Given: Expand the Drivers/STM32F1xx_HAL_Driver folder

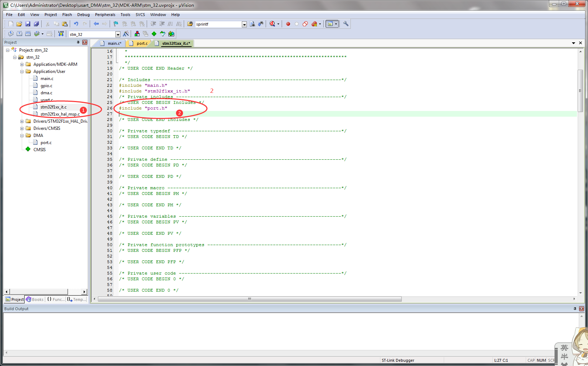Looking at the screenshot, I should (x=22, y=121).
